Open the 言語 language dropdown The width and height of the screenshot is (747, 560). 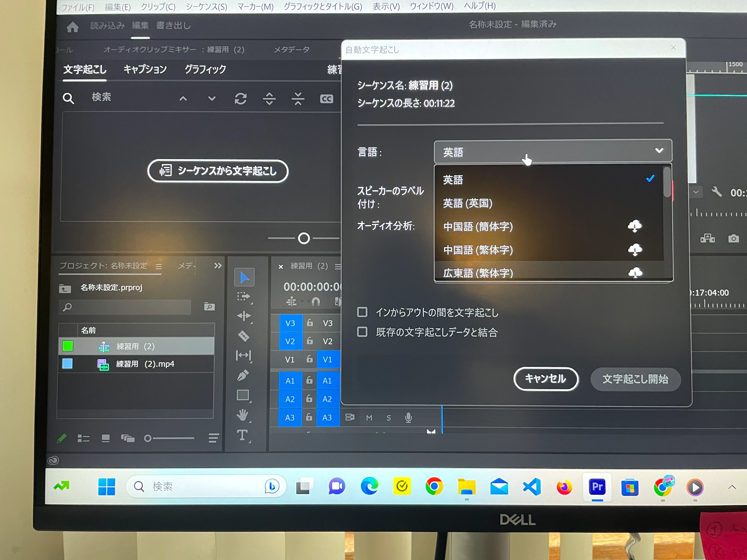[x=552, y=151]
